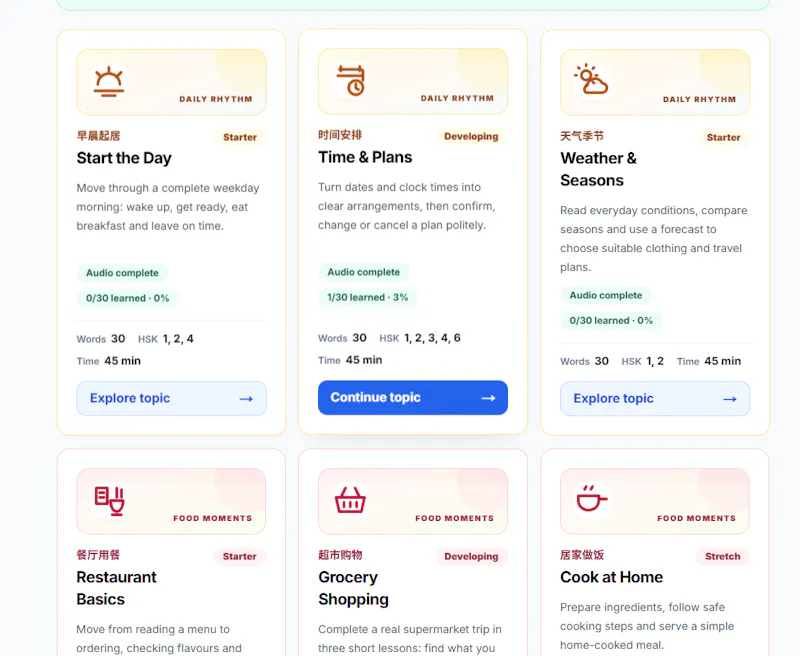This screenshot has width=800, height=656.
Task: Click the Stretch badge on Cook at Home
Action: point(722,557)
